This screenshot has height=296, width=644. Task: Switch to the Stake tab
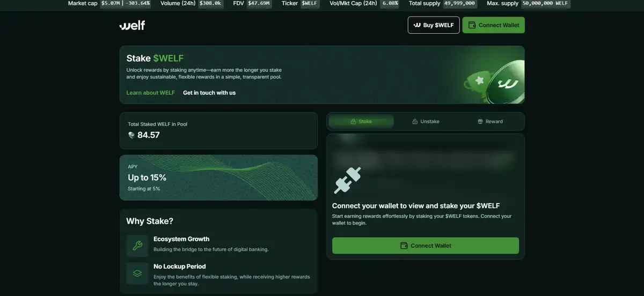(x=361, y=122)
